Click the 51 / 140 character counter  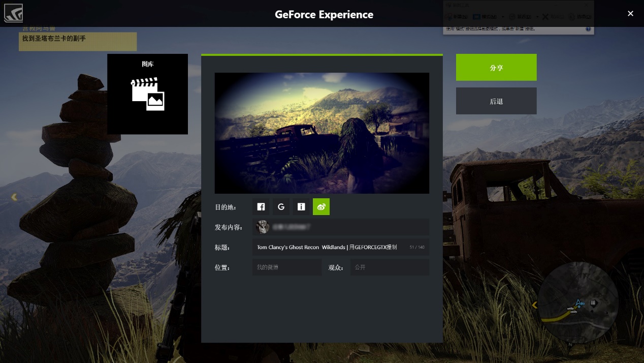(x=417, y=247)
